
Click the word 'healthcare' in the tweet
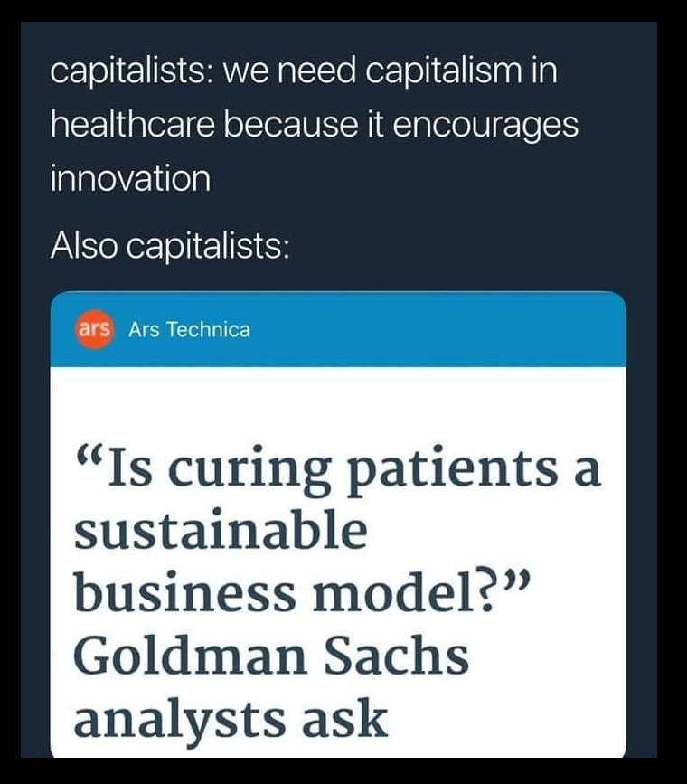tap(133, 125)
